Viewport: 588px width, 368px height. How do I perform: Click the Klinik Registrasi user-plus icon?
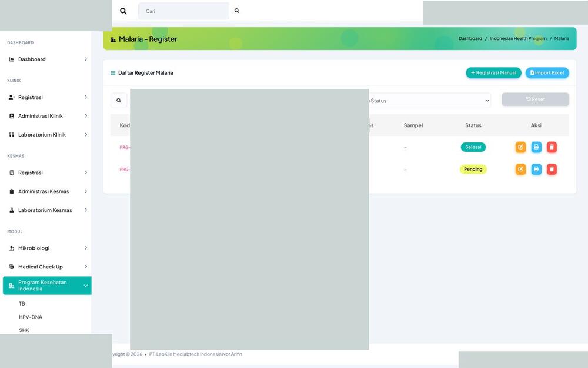12,97
